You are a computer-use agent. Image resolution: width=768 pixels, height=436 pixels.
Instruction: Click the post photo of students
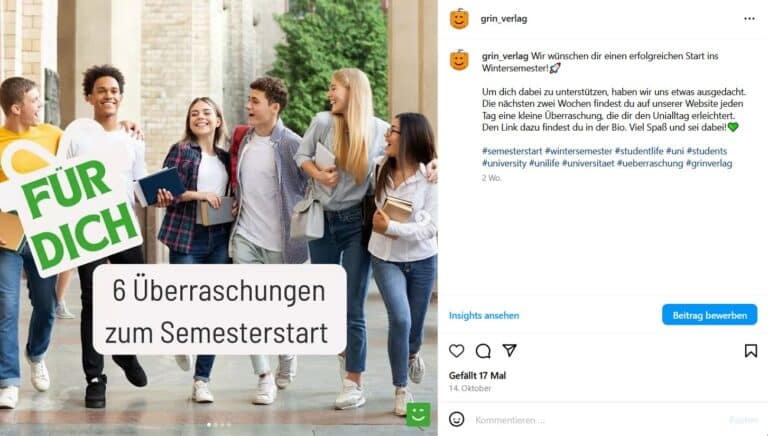[x=218, y=218]
